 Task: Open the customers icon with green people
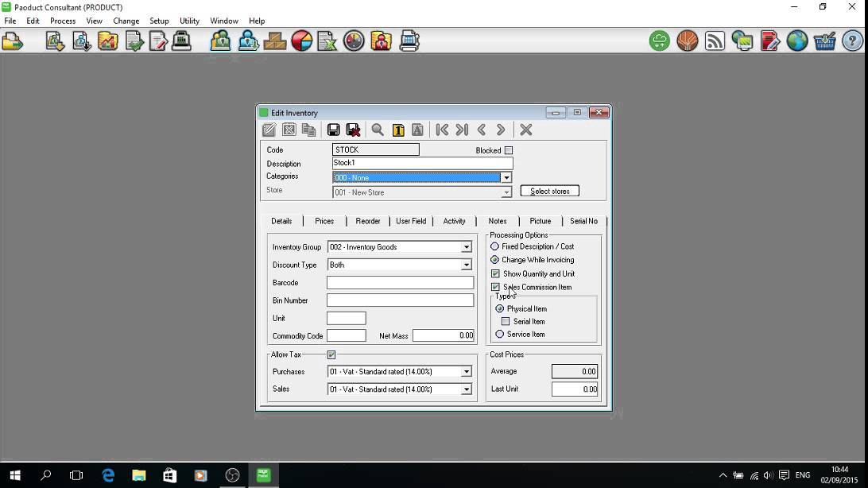221,41
